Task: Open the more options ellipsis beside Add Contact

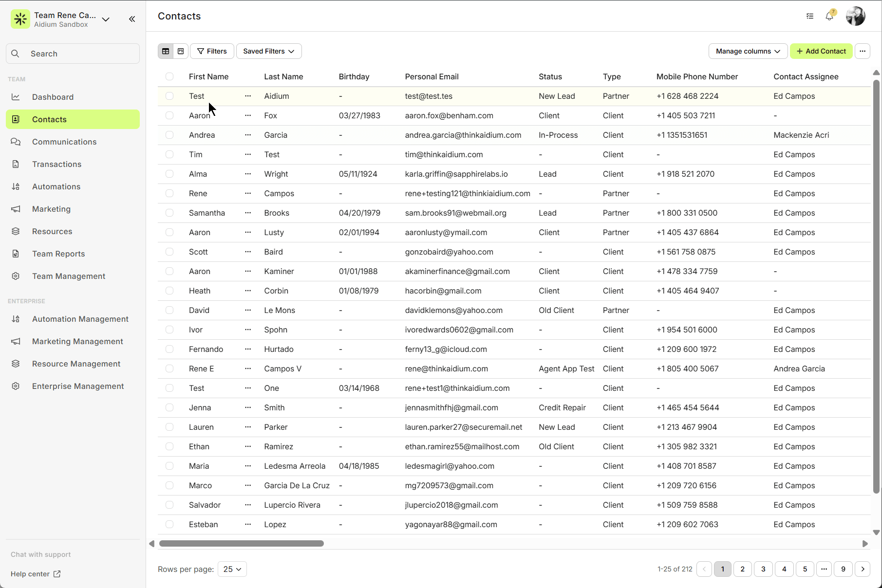Action: pyautogui.click(x=863, y=51)
